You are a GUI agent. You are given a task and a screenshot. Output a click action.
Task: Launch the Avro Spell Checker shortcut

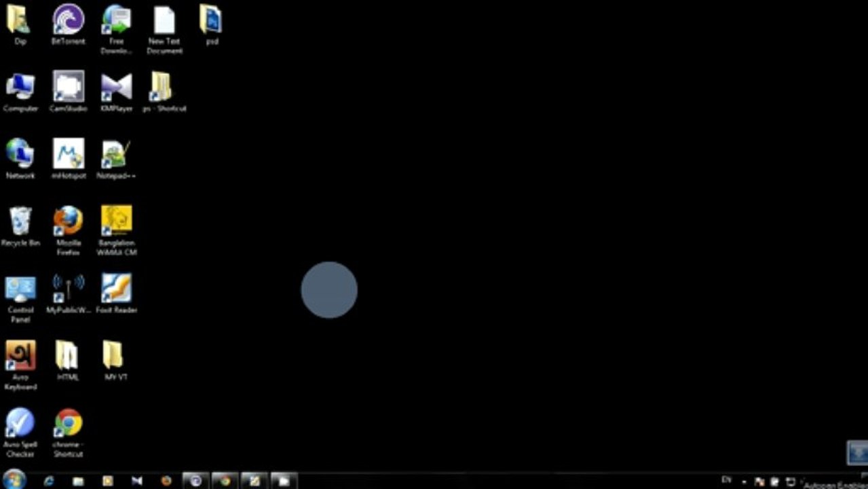(x=20, y=433)
